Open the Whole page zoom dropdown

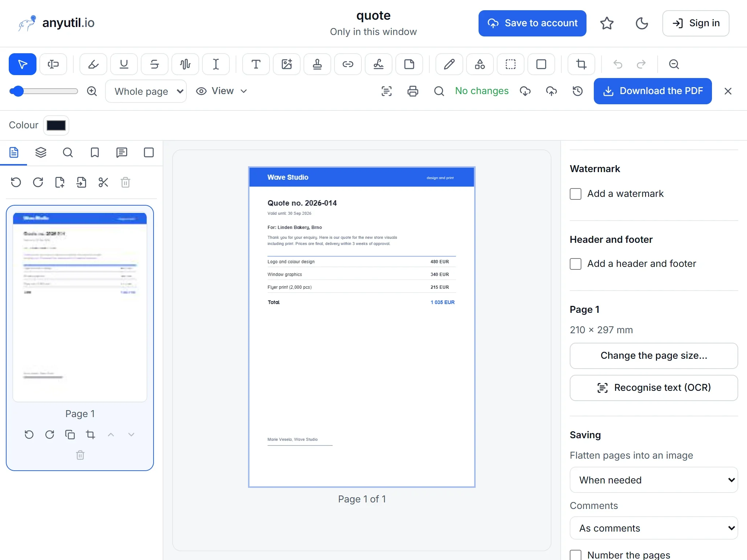(x=146, y=91)
